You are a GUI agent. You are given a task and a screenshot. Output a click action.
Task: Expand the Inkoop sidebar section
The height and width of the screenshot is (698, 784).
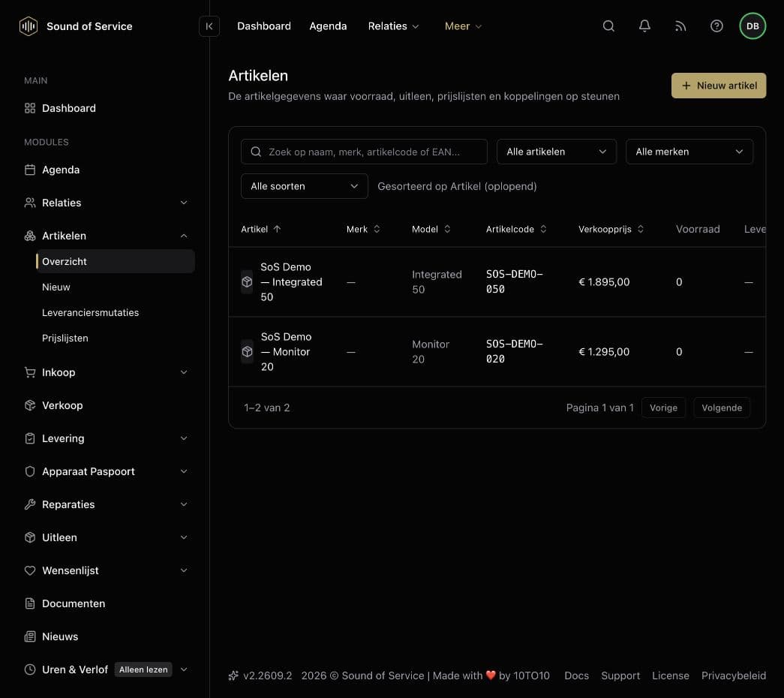coord(106,372)
